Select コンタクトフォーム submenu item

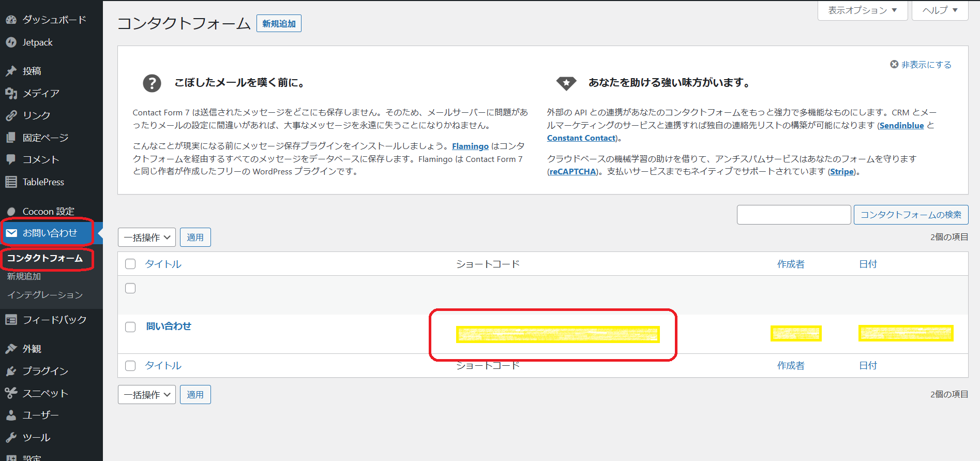(x=45, y=258)
